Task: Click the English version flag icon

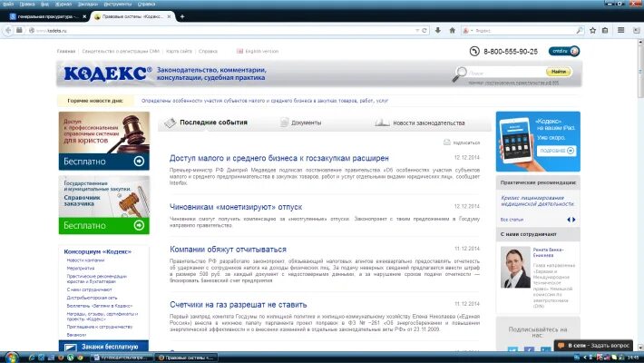Action: tap(239, 52)
